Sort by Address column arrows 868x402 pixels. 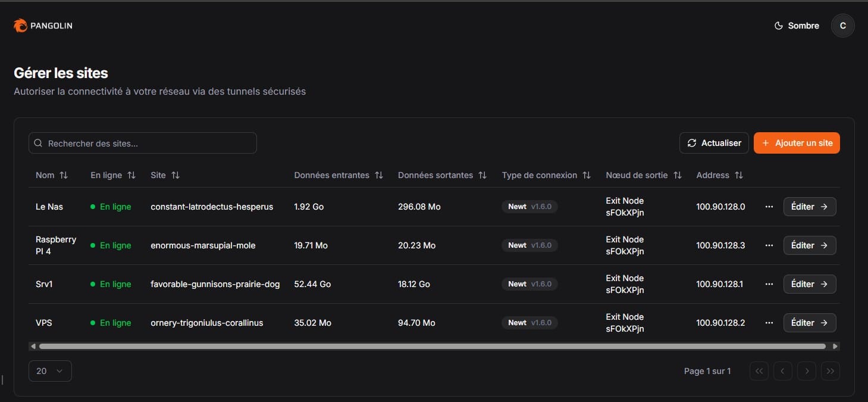click(x=739, y=175)
